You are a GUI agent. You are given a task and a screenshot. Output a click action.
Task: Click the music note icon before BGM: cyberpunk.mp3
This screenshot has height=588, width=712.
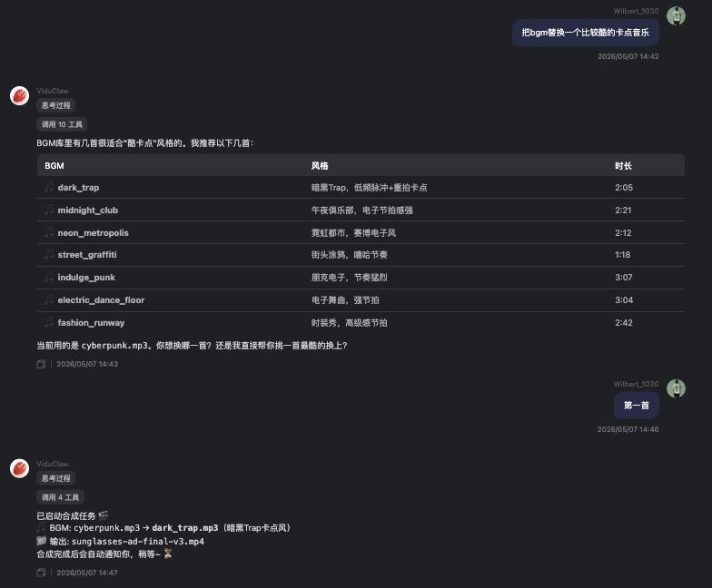42,528
